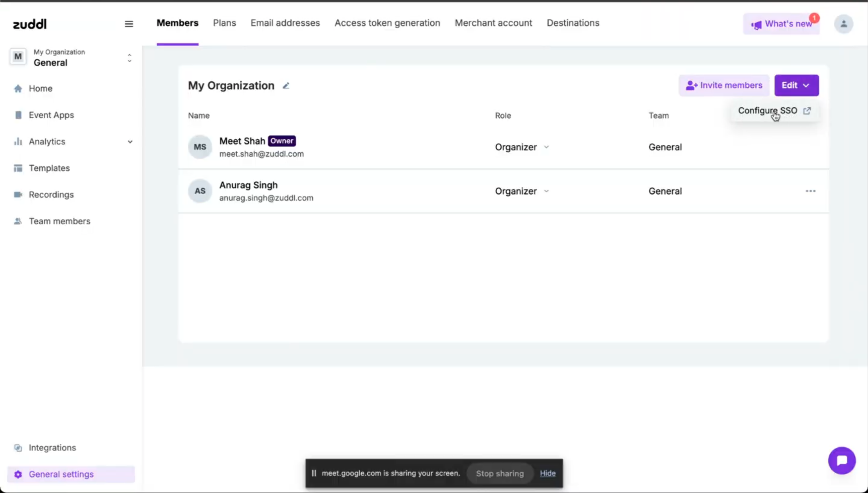Click the Edit dropdown button
868x493 pixels.
pyautogui.click(x=796, y=85)
